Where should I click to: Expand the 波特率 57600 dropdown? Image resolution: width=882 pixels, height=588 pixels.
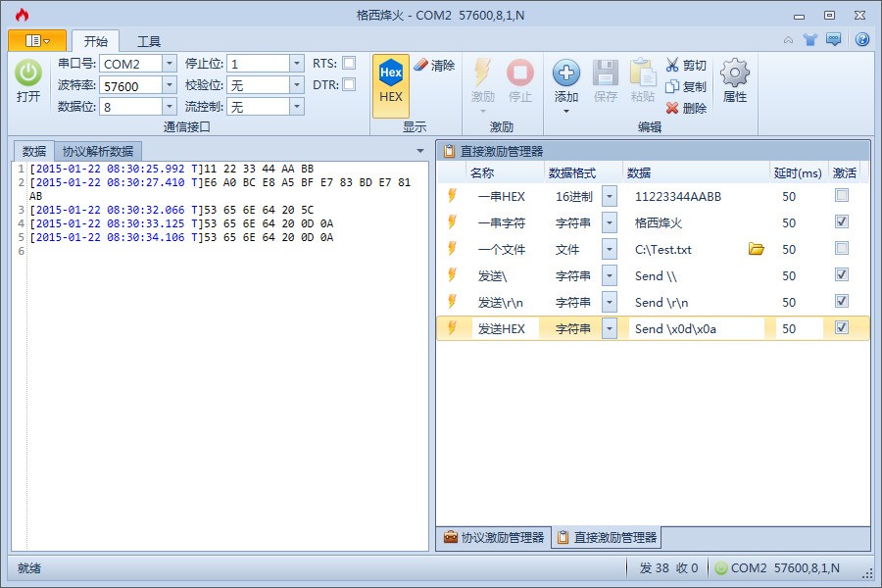169,85
